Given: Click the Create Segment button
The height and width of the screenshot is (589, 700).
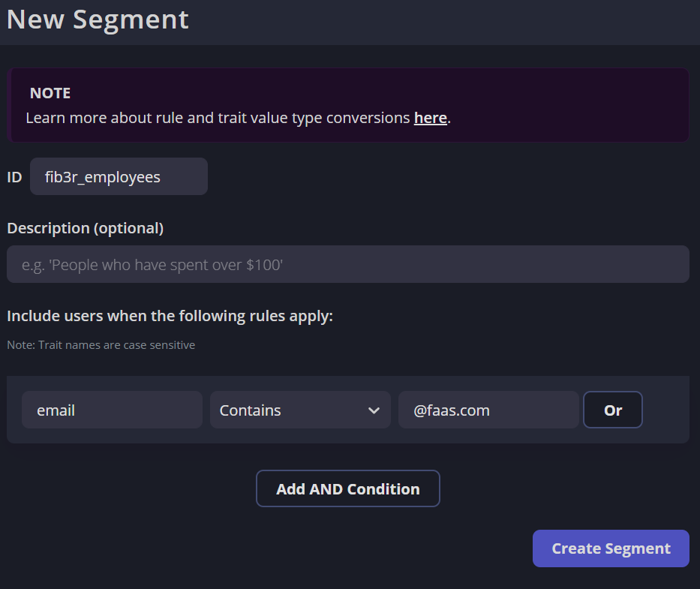Looking at the screenshot, I should click(x=611, y=548).
